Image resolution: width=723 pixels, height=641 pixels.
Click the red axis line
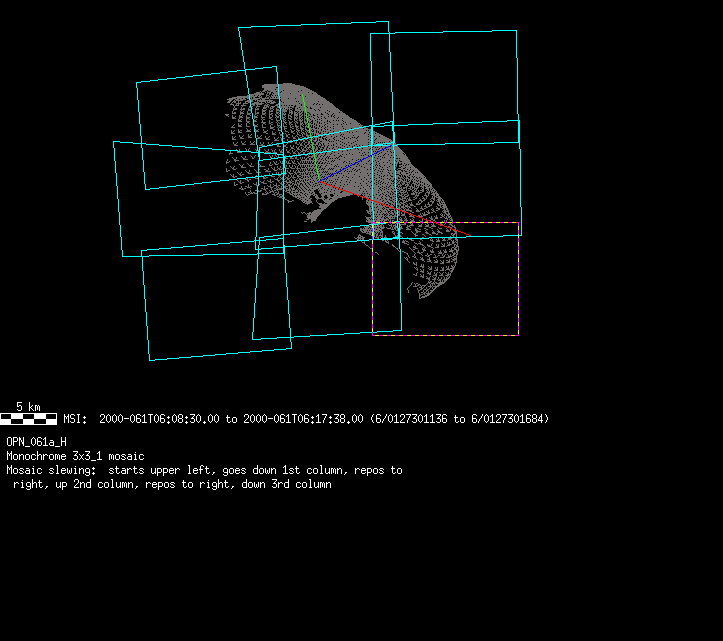point(395,208)
